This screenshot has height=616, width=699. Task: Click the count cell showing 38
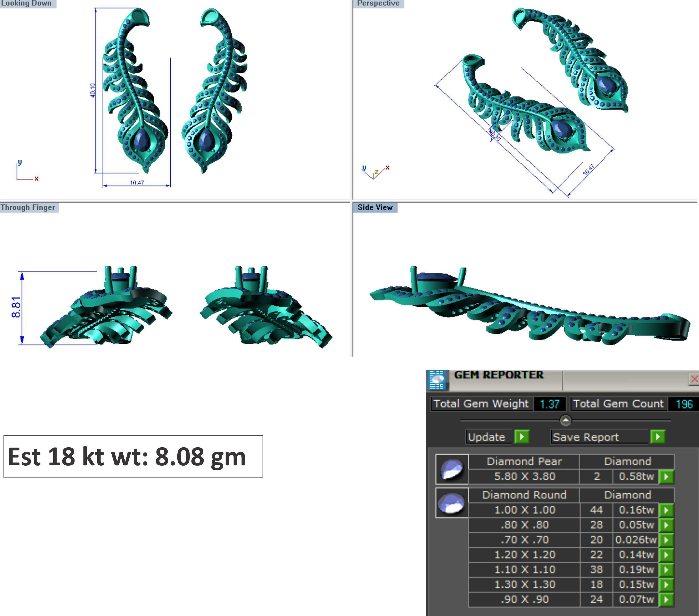coord(596,569)
